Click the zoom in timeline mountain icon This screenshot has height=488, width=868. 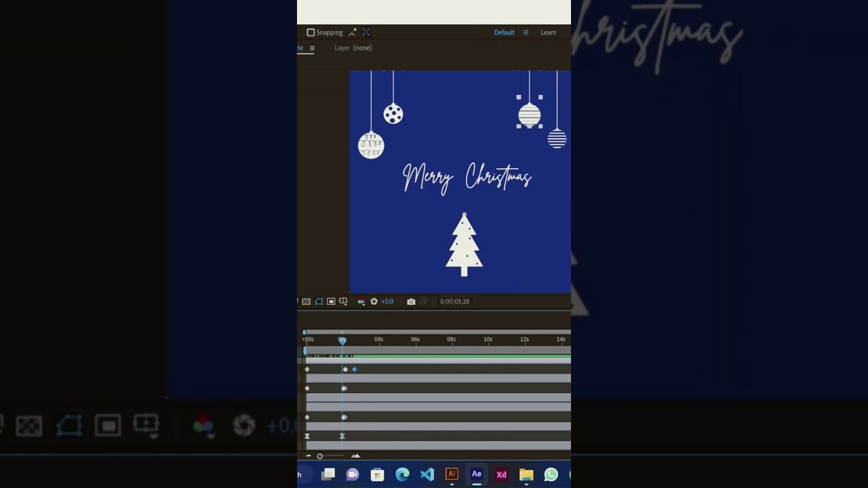(x=355, y=456)
